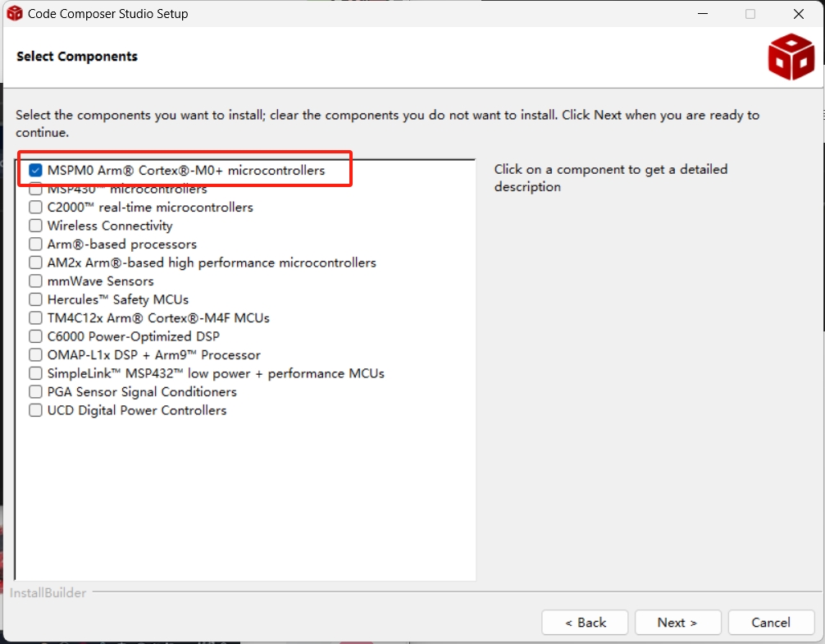Check the mmWave Sensors checkbox

(x=35, y=281)
